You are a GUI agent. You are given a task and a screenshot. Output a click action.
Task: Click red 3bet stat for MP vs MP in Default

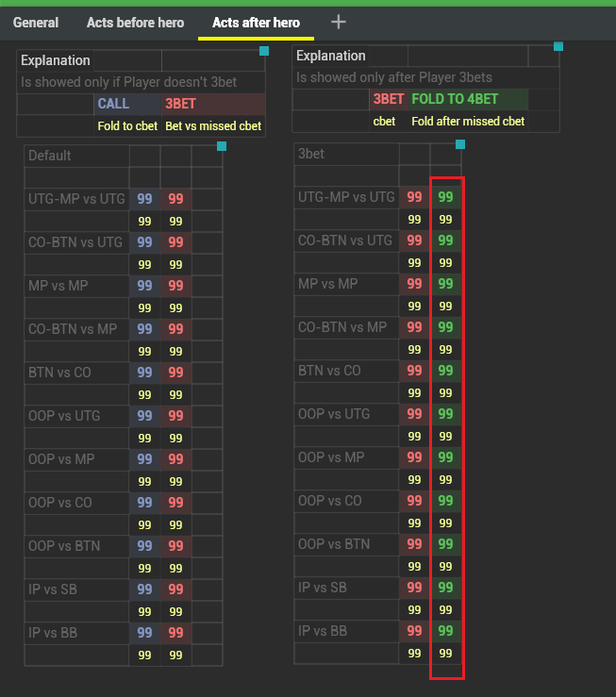pos(175,286)
